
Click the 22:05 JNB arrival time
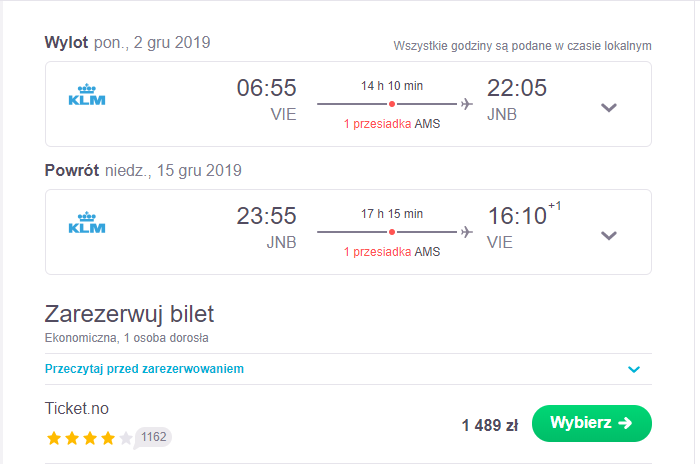tap(517, 100)
